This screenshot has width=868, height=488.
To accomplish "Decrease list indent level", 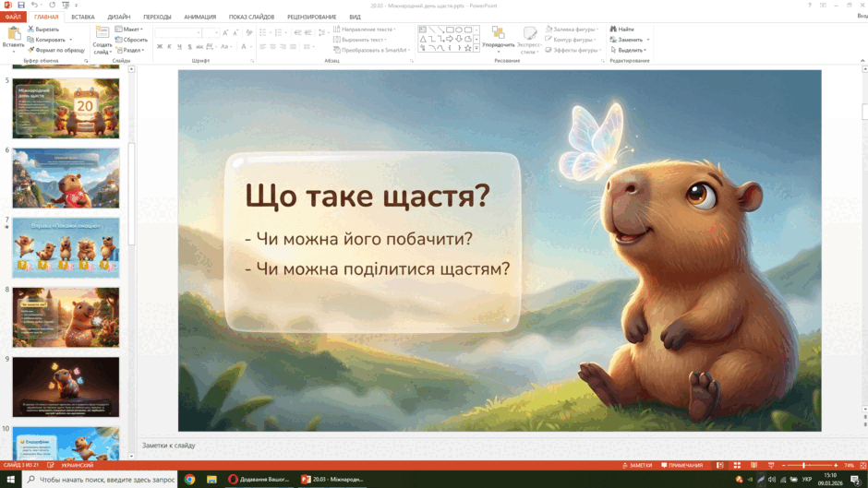I will coord(297,32).
